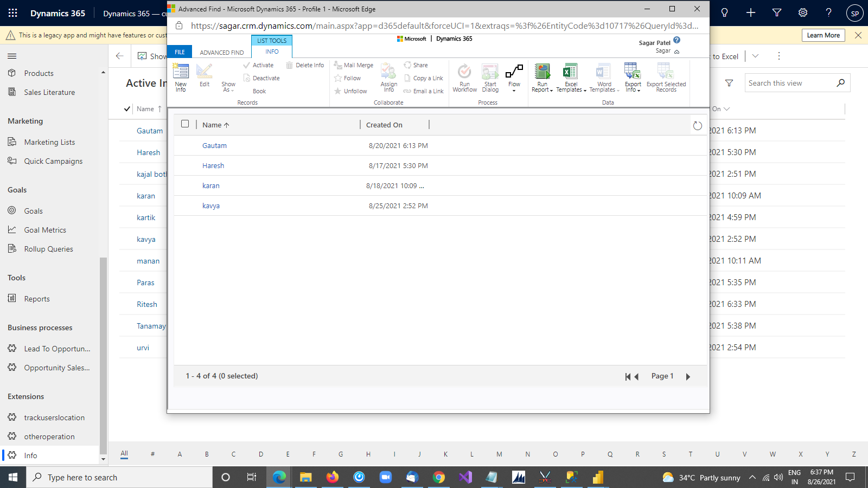
Task: Click the taskbar search box
Action: [x=119, y=477]
